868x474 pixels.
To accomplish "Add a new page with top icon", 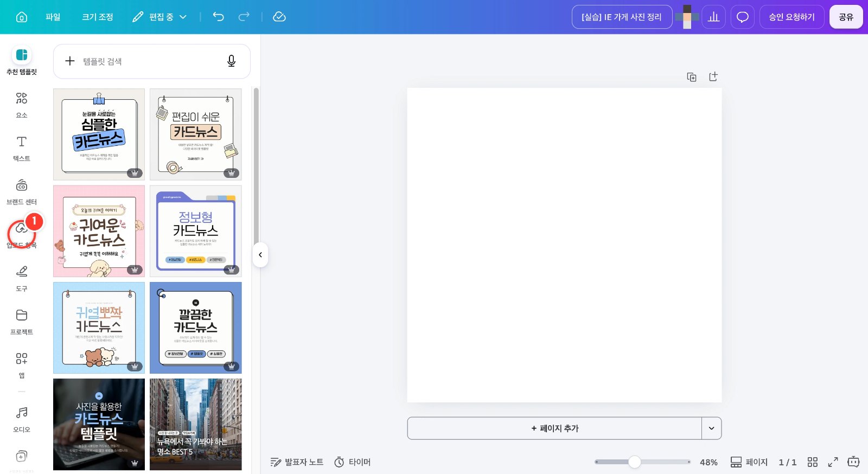I will 713,76.
